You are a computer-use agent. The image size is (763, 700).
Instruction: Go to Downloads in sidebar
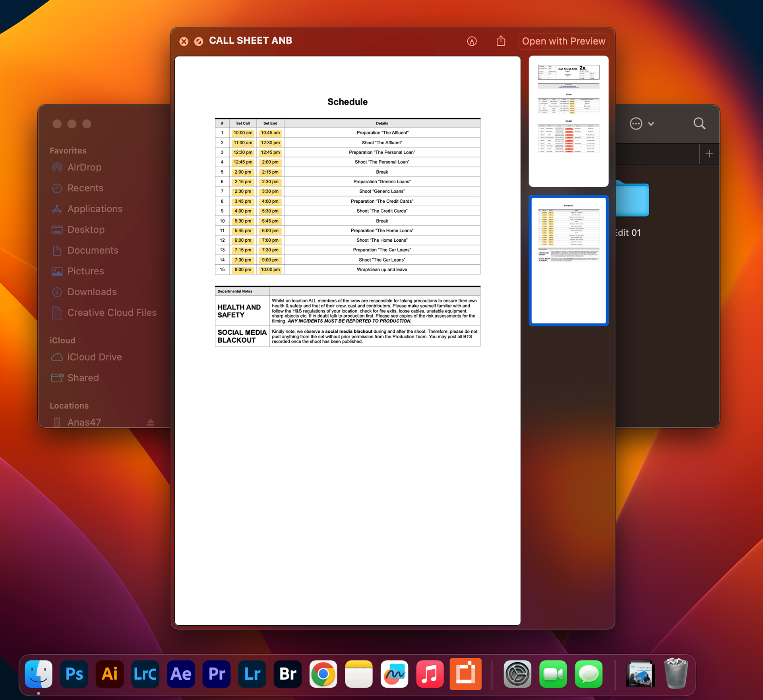pos(92,292)
